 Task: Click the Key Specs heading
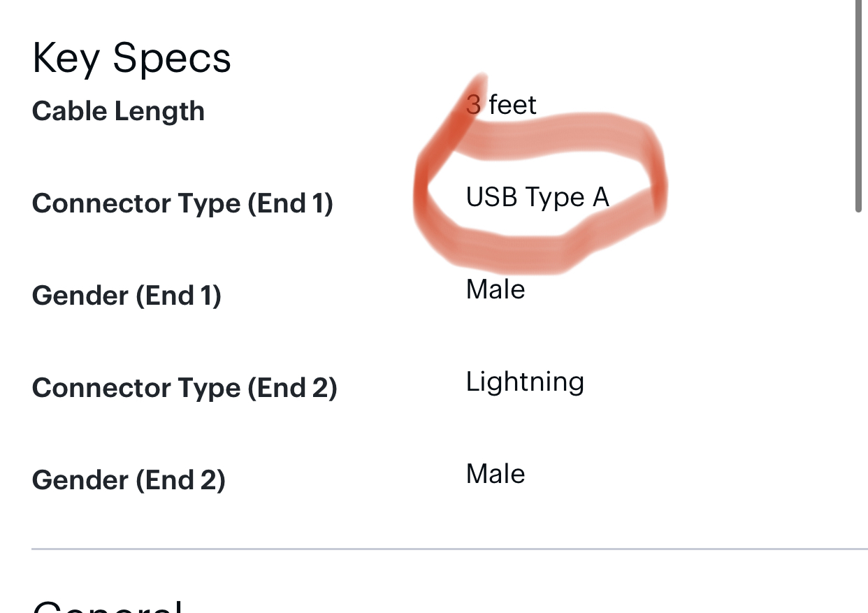point(131,58)
